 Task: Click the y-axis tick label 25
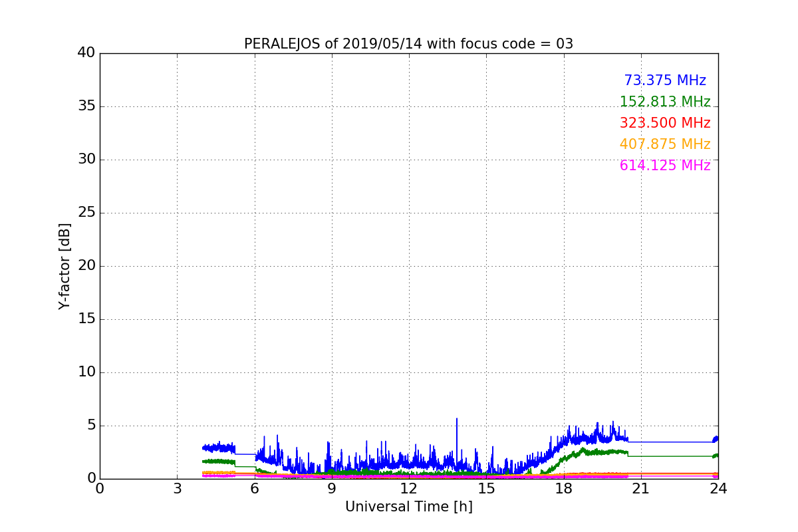coord(86,212)
